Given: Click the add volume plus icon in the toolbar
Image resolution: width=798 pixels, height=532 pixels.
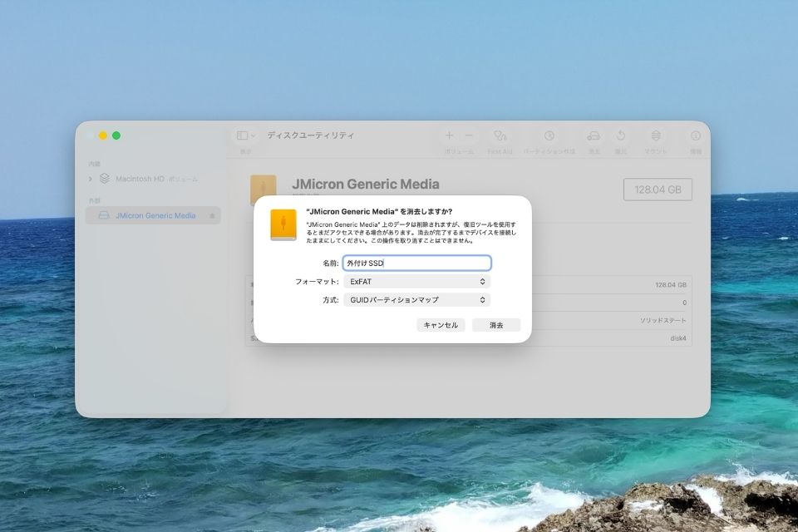Looking at the screenshot, I should [450, 135].
